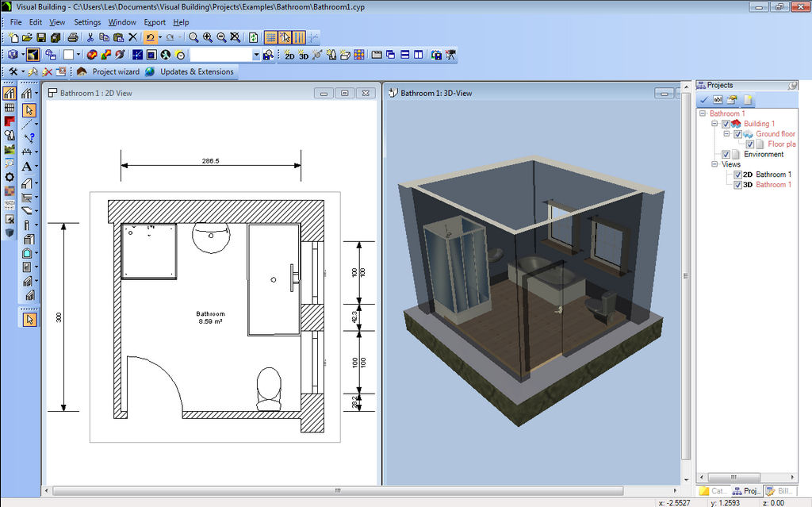Click the white color swatch in toolbar
Image resolution: width=812 pixels, height=507 pixels.
pyautogui.click(x=68, y=55)
